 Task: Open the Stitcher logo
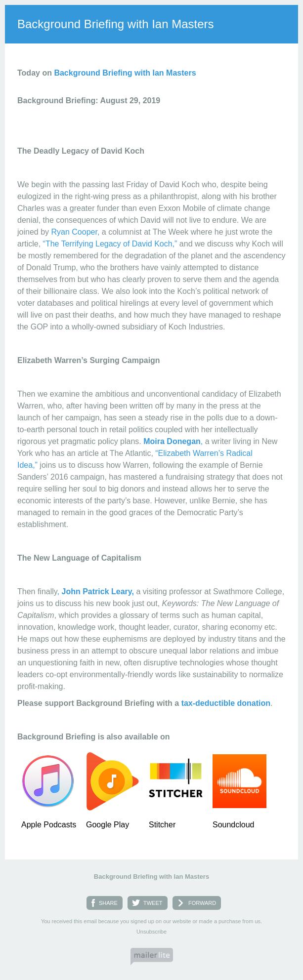click(175, 778)
